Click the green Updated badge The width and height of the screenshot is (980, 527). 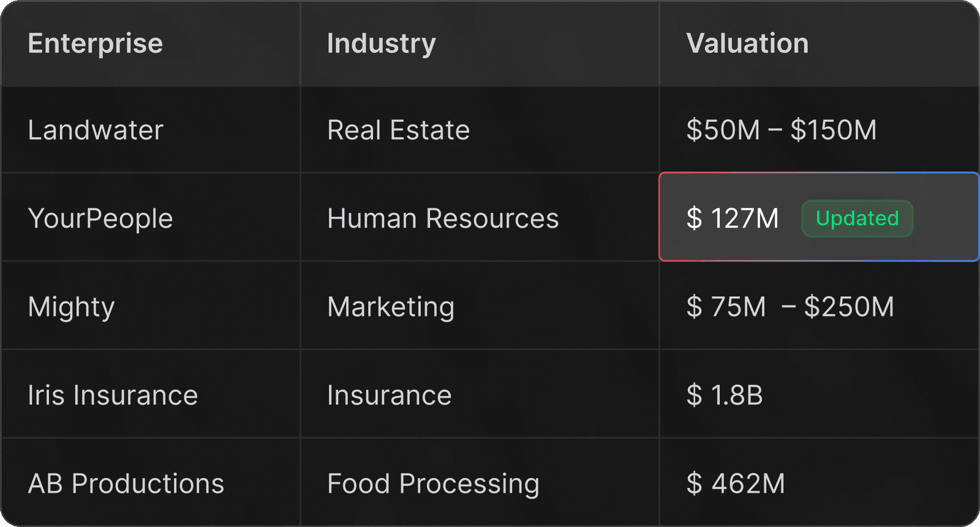pyautogui.click(x=857, y=219)
